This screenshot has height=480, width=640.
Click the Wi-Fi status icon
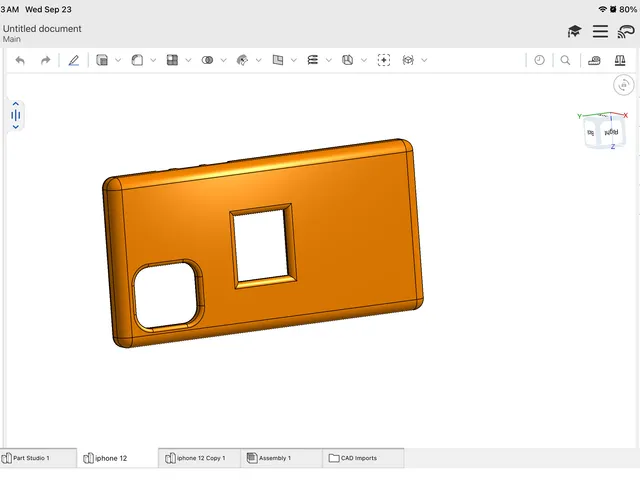pos(602,9)
